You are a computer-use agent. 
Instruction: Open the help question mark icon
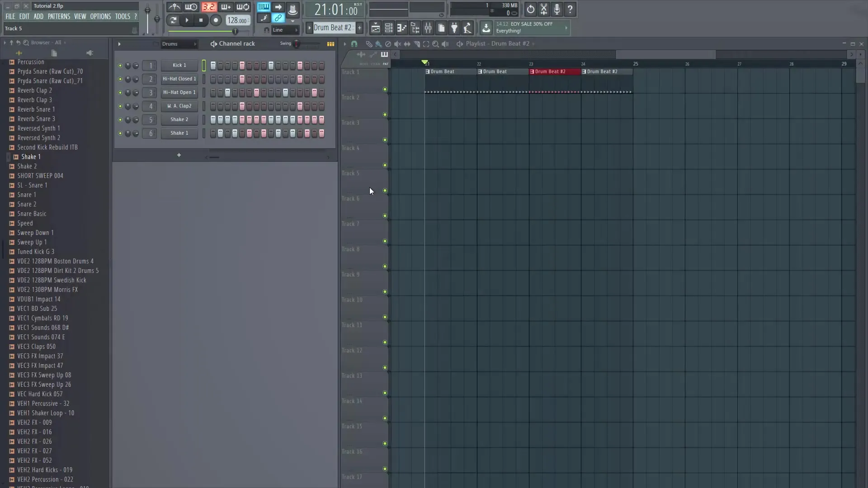click(x=571, y=9)
